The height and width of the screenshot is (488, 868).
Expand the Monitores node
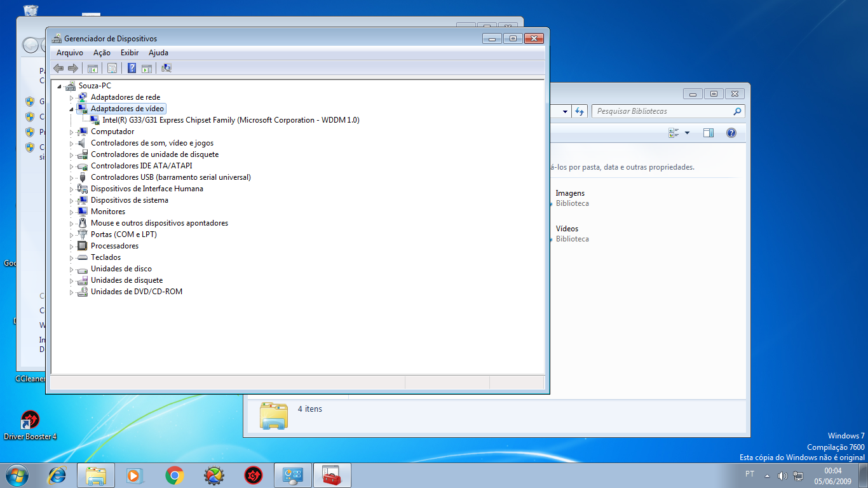pyautogui.click(x=71, y=212)
